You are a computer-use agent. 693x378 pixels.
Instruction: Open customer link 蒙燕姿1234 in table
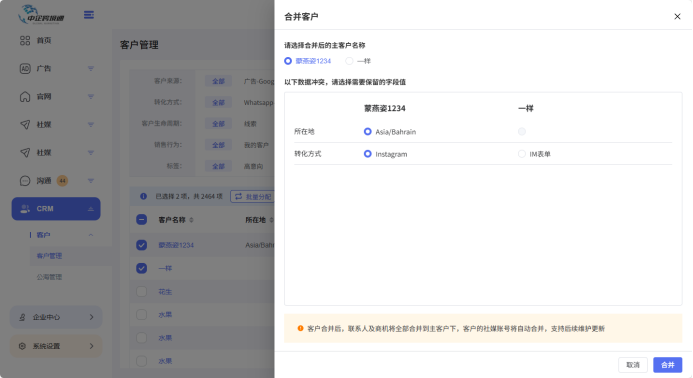point(176,245)
